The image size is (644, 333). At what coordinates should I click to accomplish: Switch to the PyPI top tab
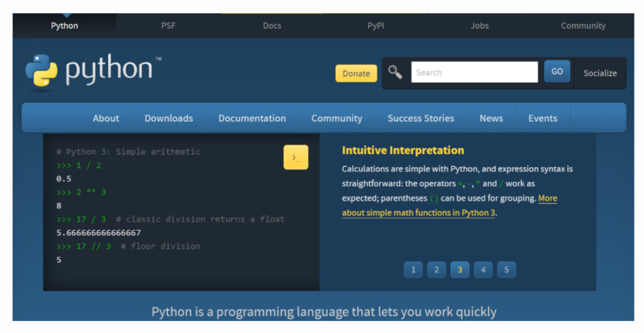tap(375, 26)
